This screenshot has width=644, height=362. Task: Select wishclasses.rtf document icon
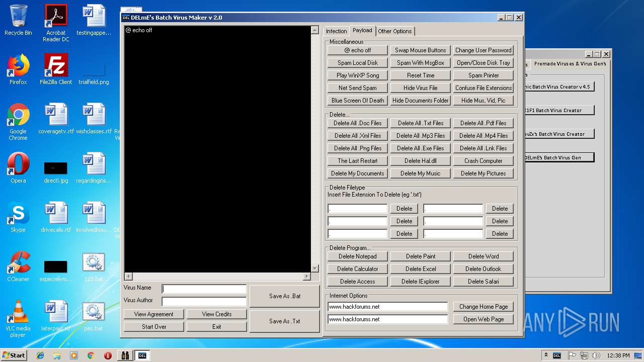(x=94, y=119)
